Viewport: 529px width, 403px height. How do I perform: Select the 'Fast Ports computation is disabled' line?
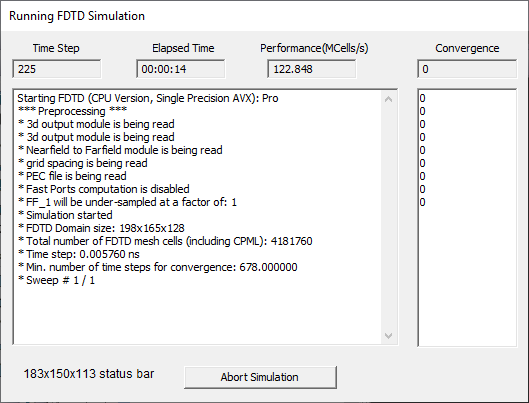click(x=104, y=189)
